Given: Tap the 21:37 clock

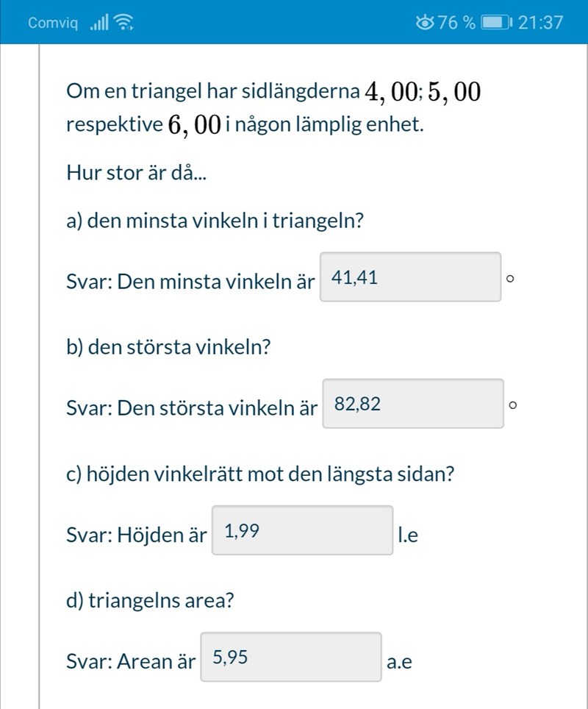Looking at the screenshot, I should point(540,23).
